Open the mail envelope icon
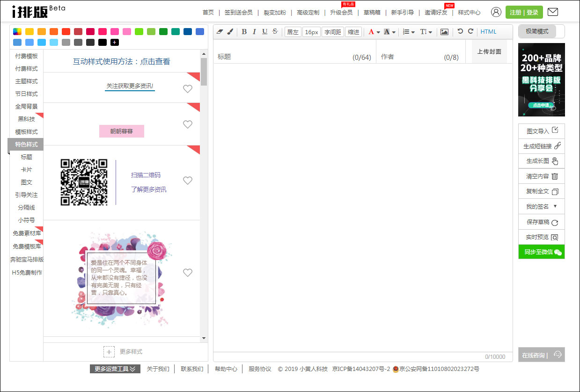 pyautogui.click(x=552, y=12)
